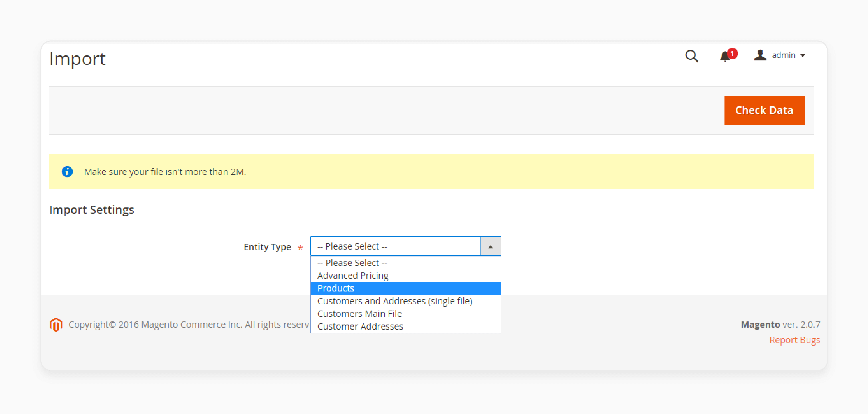Click the Magento ver. 2.0.7 text

(x=780, y=325)
